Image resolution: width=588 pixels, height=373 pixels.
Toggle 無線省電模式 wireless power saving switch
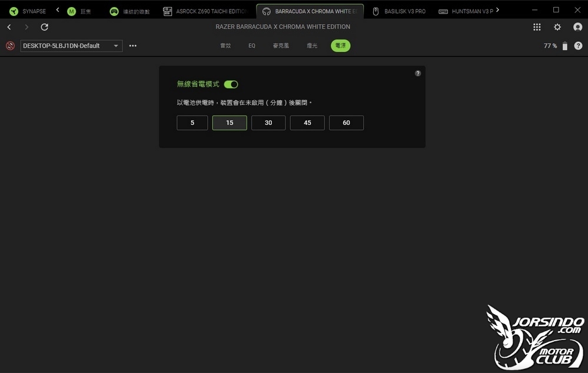[x=231, y=84]
